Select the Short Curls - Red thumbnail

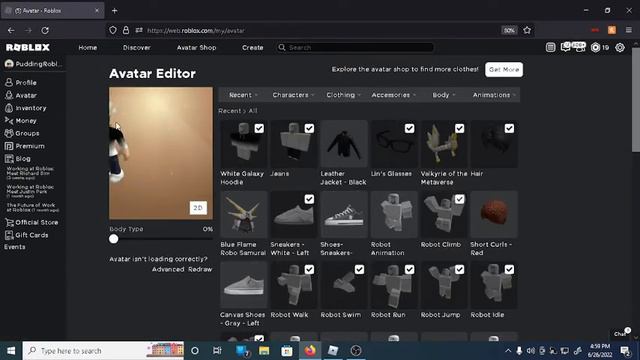(x=494, y=214)
